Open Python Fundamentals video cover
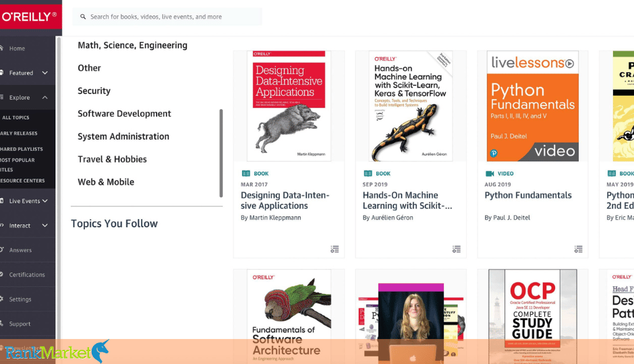The image size is (634, 364). coord(533,106)
